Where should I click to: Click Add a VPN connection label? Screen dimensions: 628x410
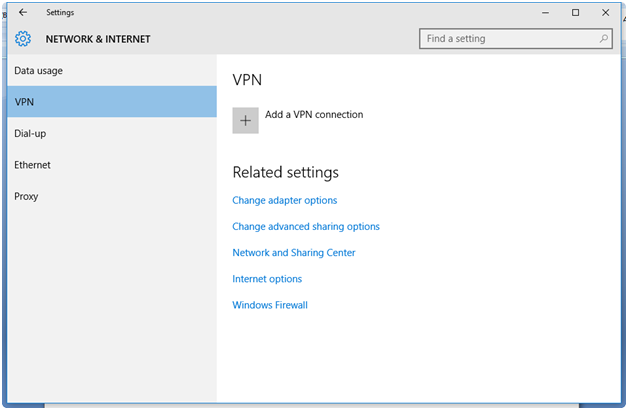click(x=314, y=115)
